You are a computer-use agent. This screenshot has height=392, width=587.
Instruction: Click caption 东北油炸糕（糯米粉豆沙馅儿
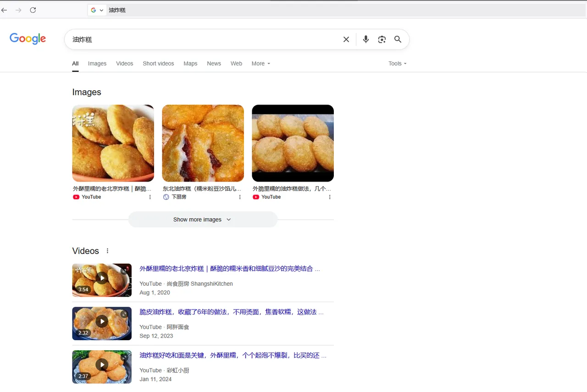[202, 188]
